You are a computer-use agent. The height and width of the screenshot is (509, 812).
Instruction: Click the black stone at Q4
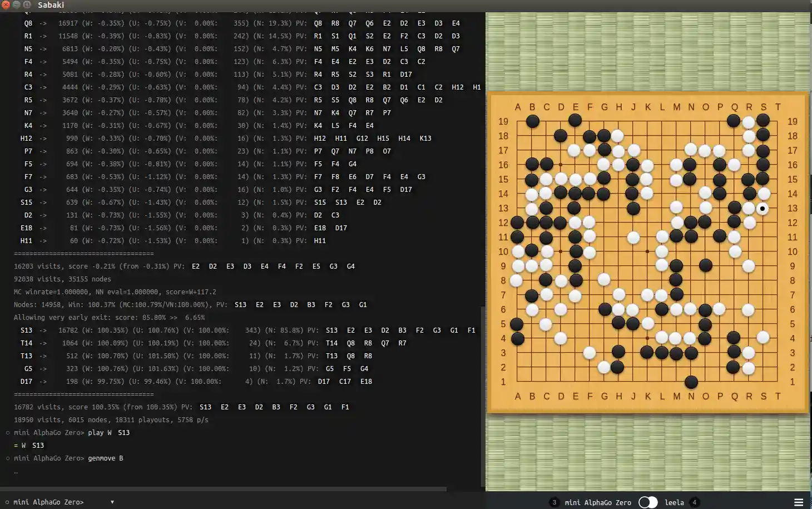pyautogui.click(x=734, y=338)
